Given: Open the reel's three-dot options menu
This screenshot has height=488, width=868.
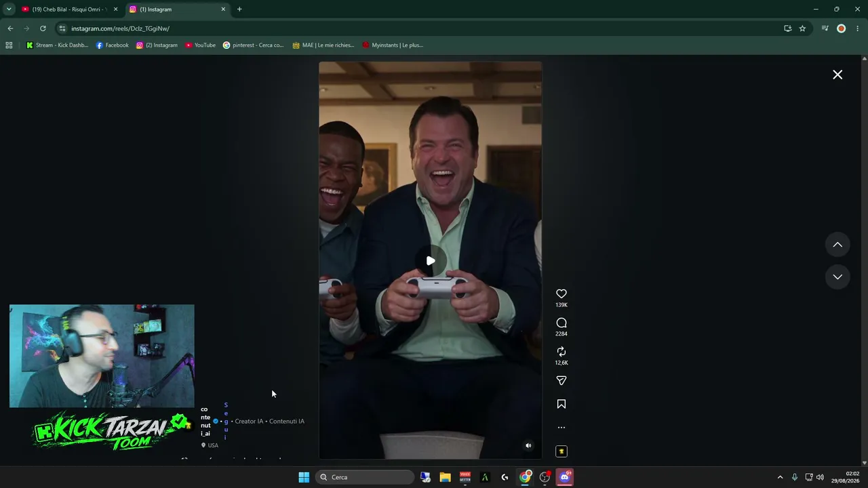Looking at the screenshot, I should (561, 428).
